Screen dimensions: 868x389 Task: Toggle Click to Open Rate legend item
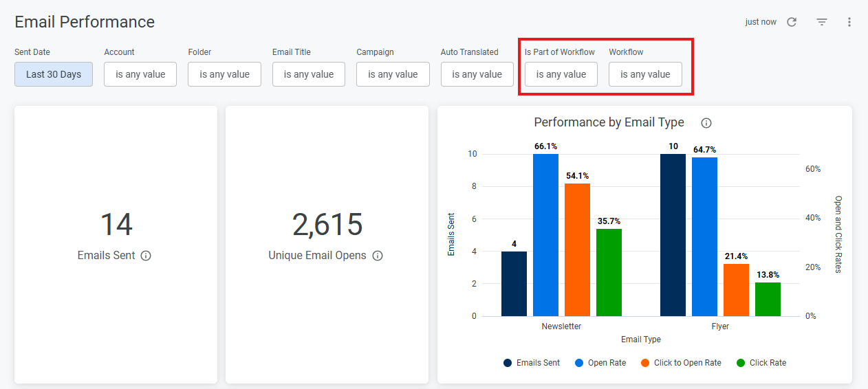pos(681,363)
